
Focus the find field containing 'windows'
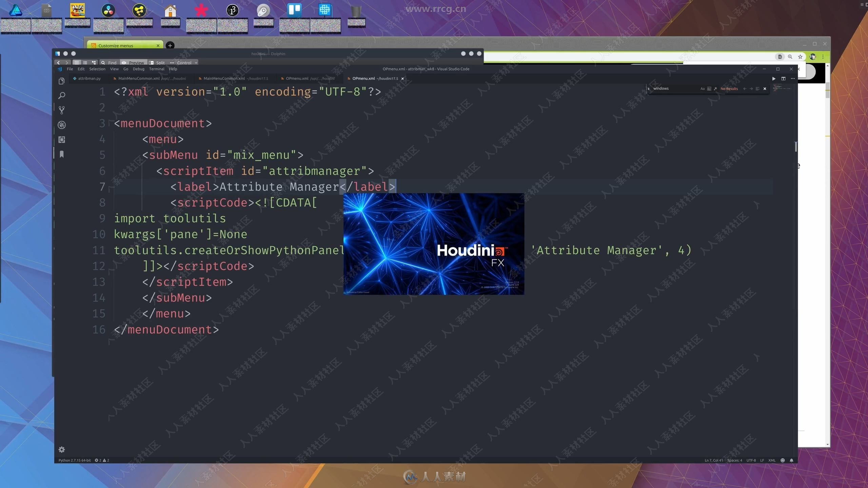675,88
